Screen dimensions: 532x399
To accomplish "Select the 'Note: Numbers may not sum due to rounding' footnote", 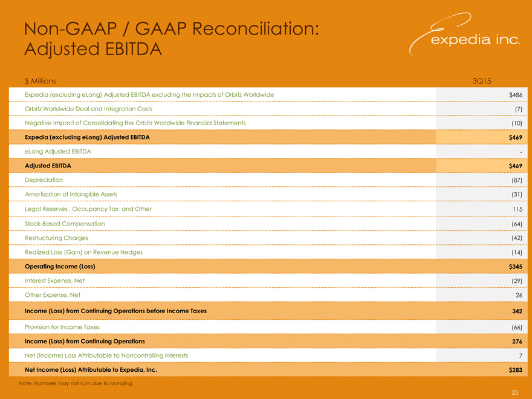I will 76,383.
